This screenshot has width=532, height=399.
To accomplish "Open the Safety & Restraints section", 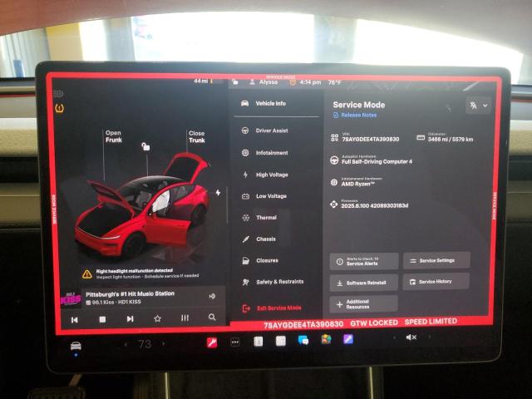I will (x=273, y=282).
